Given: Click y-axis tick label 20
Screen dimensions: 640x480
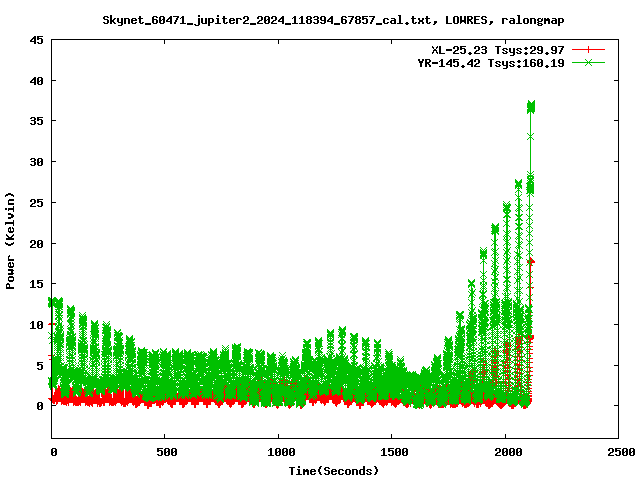Looking at the screenshot, I should 36,243.
